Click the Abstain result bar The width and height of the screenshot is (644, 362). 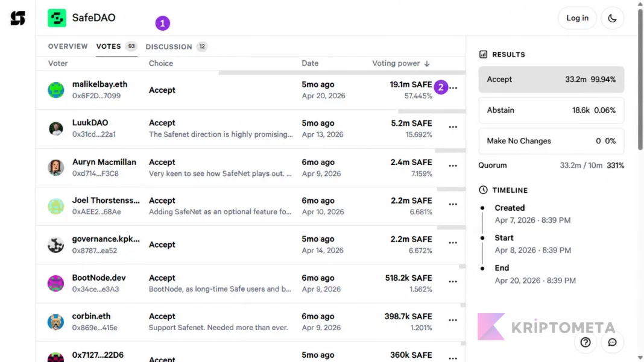tap(551, 110)
